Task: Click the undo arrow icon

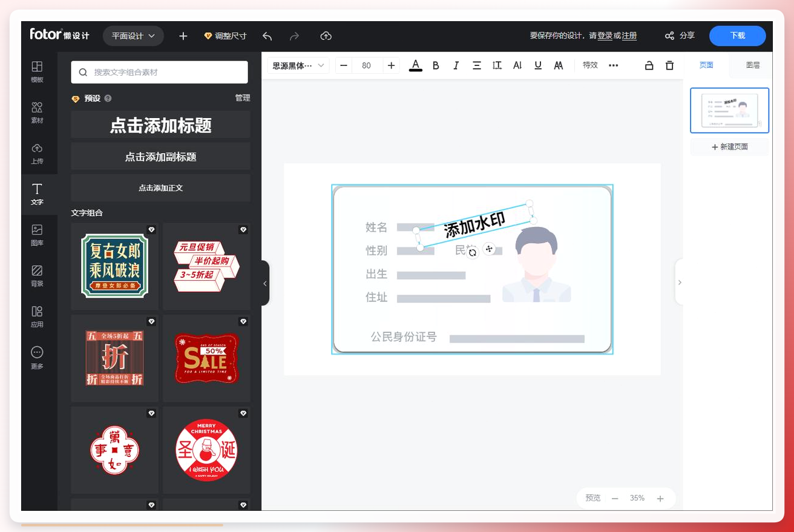Action: pos(267,36)
